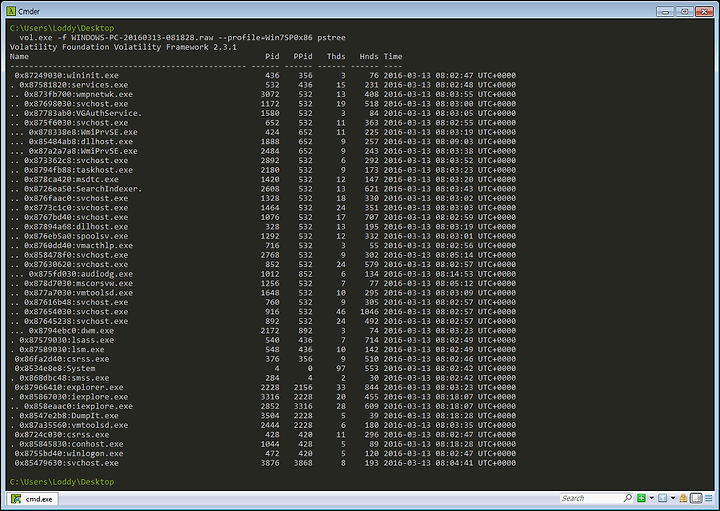Click the 08:14:53 timestamp of audiodg.exe
The image size is (720, 511).
click(x=454, y=274)
